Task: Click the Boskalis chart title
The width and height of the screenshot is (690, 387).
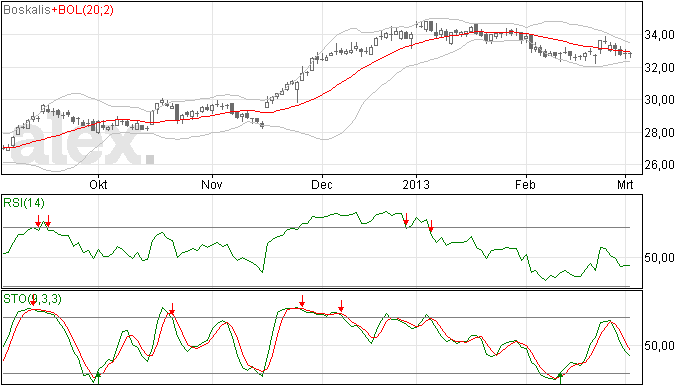Action: click(26, 10)
